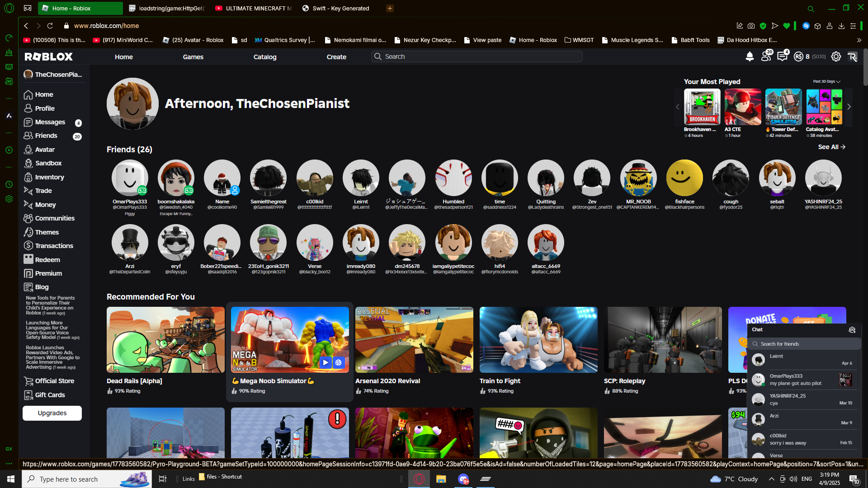Show previous Most Played games arrow
Viewport: 868px width, 488px height.
tap(677, 107)
